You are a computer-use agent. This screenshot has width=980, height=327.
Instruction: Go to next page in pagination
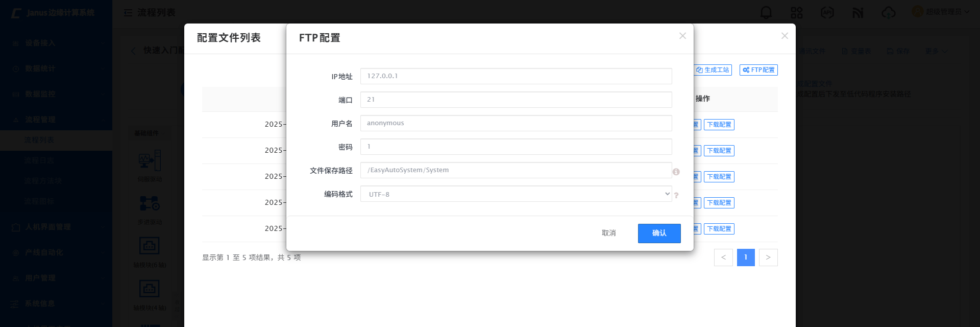[x=768, y=258]
